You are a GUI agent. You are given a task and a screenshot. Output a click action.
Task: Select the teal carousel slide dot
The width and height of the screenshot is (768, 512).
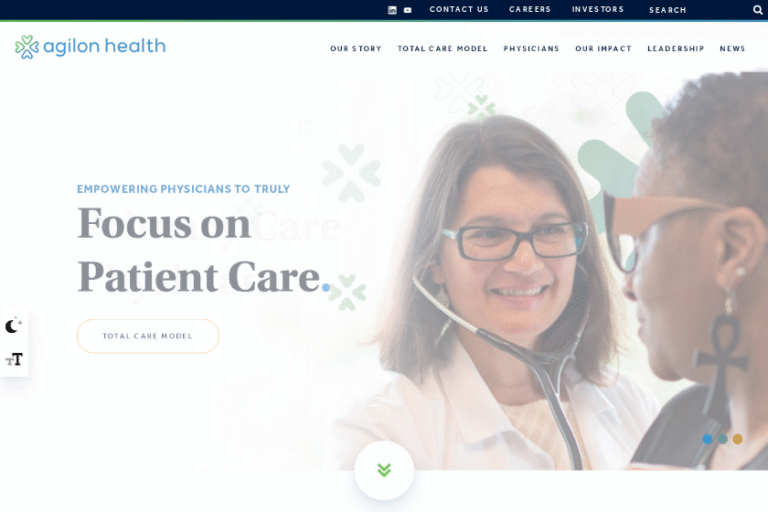(x=722, y=439)
